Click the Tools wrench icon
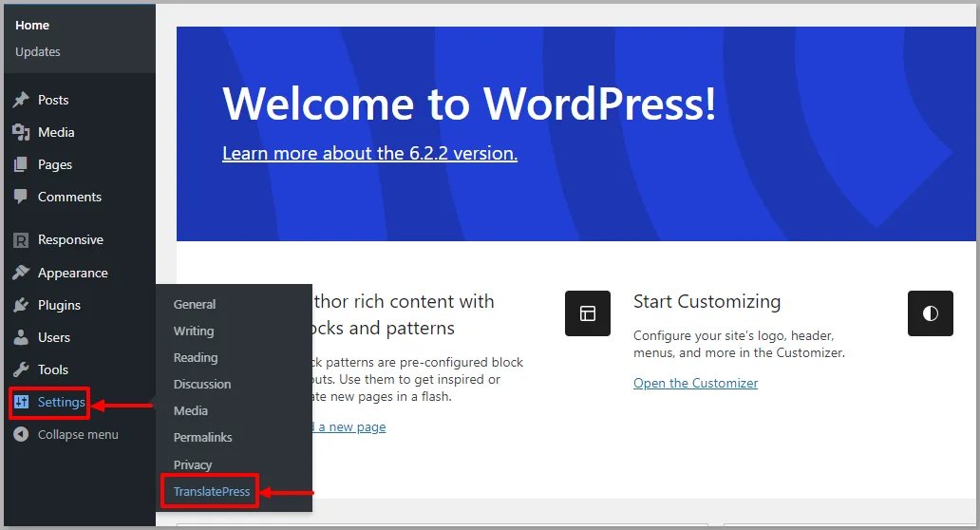Viewport: 980px width, 530px height. [21, 369]
